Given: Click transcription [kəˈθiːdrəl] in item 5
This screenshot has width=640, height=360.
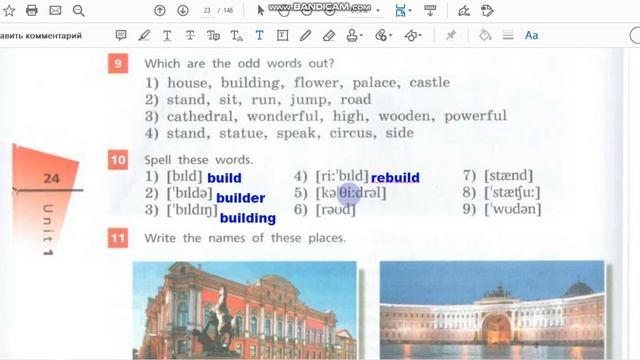Looking at the screenshot, I should [351, 193].
